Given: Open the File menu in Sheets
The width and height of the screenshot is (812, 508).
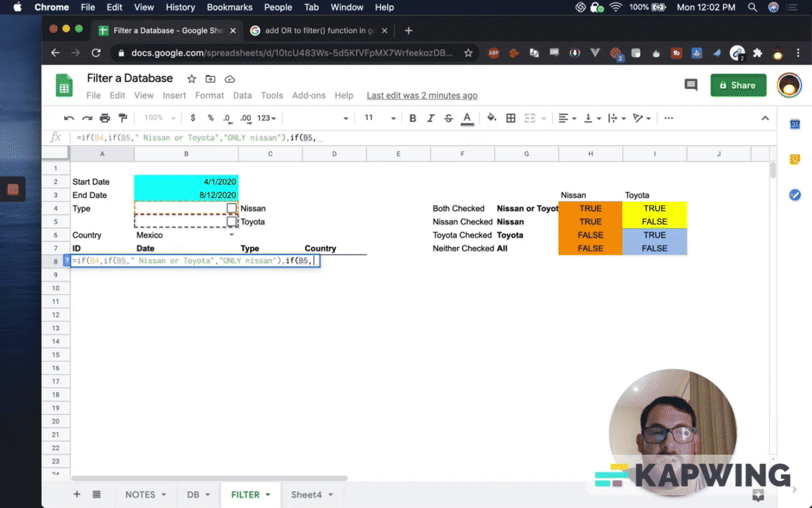Looking at the screenshot, I should tap(93, 95).
